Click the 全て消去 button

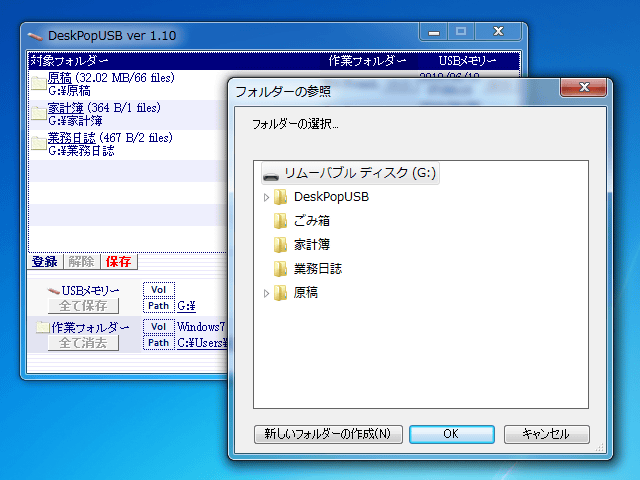pos(83,343)
